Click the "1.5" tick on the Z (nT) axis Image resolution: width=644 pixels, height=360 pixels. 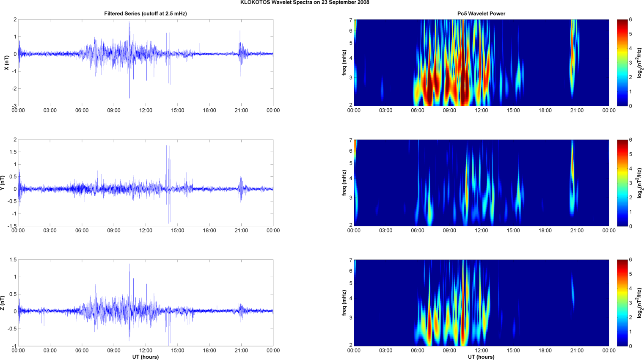pos(14,260)
